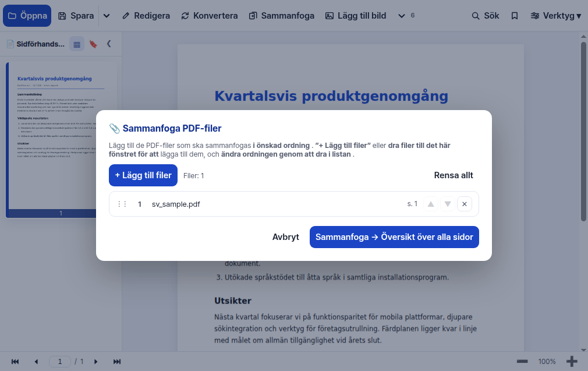Open the Redigera edit tool
This screenshot has width=588, height=371.
[x=146, y=16]
